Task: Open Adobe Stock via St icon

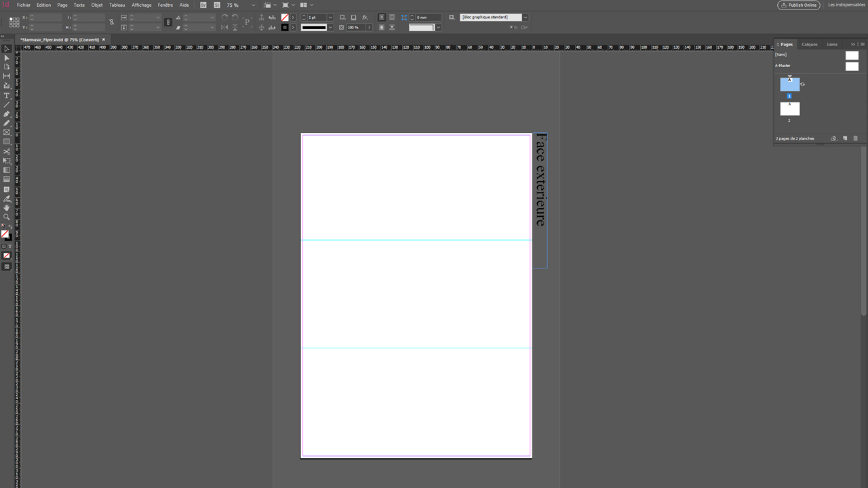Action: pyautogui.click(x=217, y=5)
